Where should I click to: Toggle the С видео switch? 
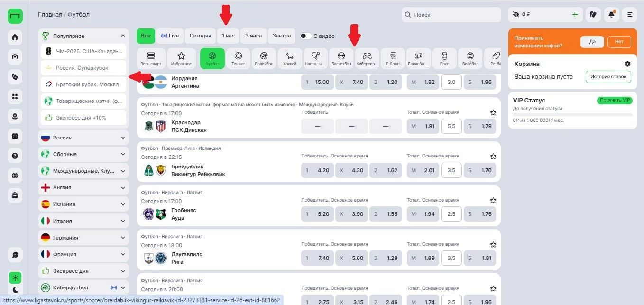pos(305,36)
